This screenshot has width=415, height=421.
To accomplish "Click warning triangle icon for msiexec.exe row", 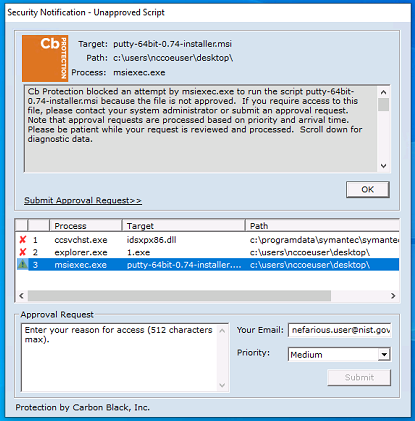I will (23, 265).
